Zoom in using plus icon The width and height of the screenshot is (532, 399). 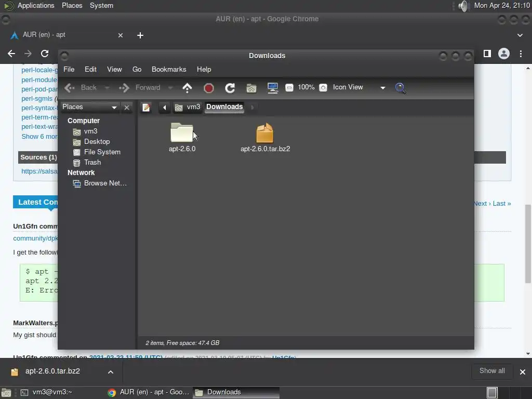323,88
